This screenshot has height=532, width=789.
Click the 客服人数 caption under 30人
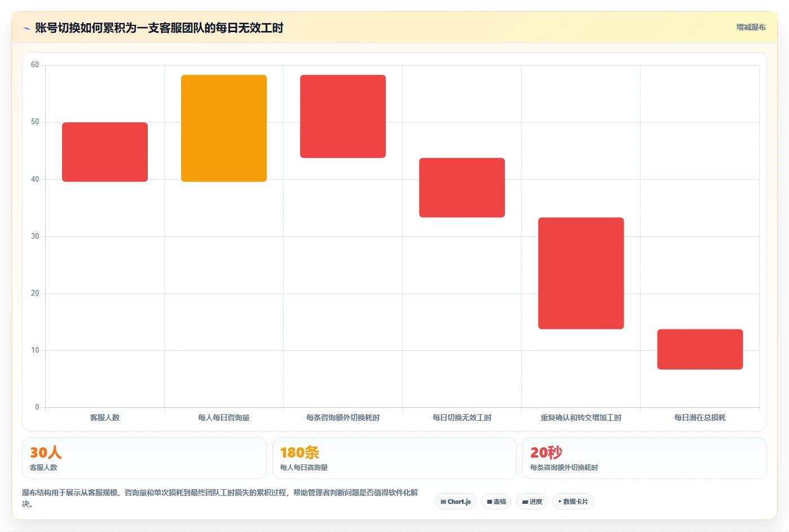[43, 468]
